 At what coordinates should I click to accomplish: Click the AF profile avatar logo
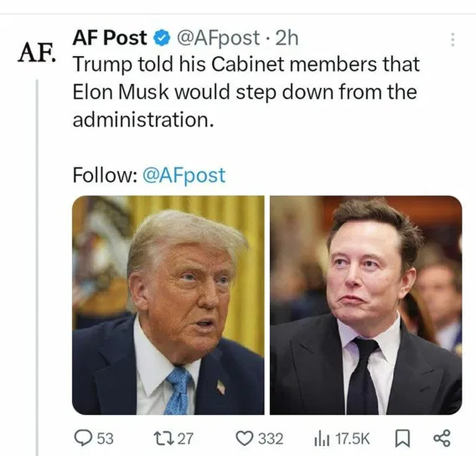point(35,54)
